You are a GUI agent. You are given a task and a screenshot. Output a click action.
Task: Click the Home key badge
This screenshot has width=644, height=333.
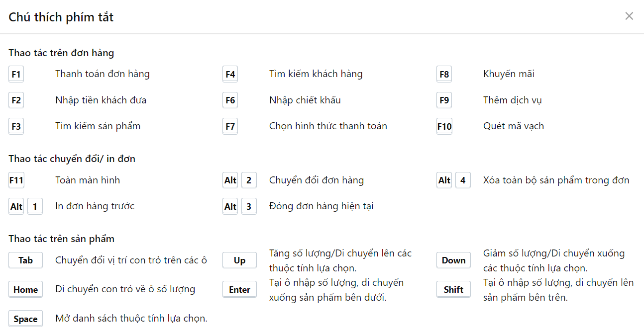coord(25,289)
